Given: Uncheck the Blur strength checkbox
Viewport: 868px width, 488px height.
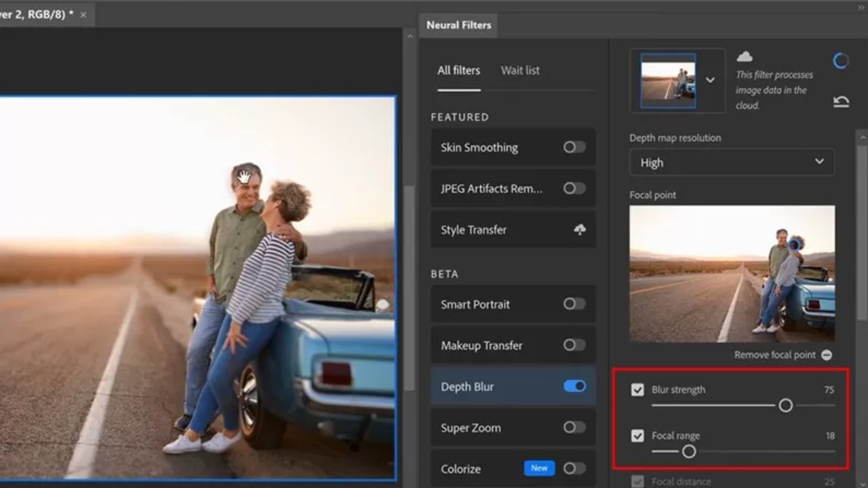Looking at the screenshot, I should (638, 390).
